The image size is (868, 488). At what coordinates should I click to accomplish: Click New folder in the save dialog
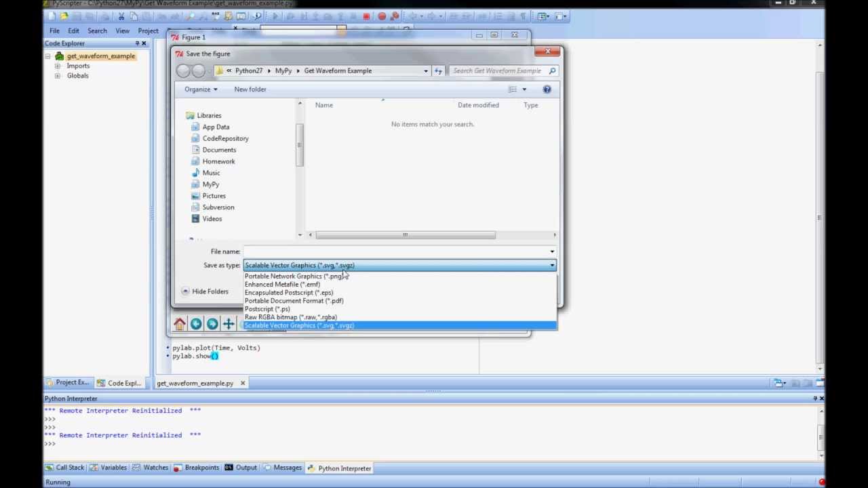coord(250,89)
